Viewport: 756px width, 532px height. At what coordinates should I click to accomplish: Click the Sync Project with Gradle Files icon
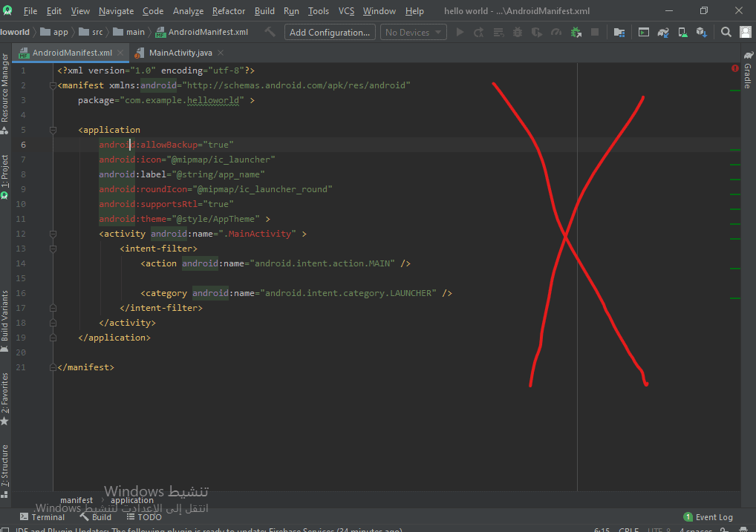pos(663,33)
